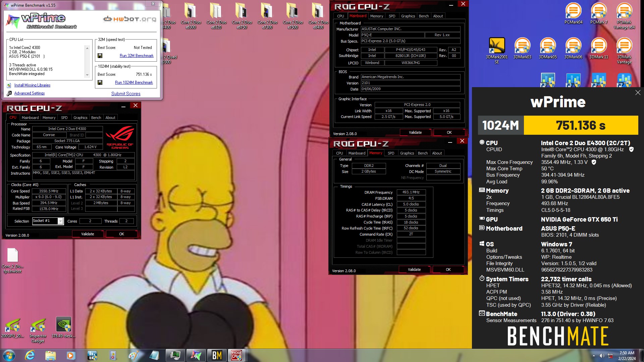This screenshot has height=362, width=644.
Task: Launch the PCMark04 desktop shortcut
Action: pos(573,13)
